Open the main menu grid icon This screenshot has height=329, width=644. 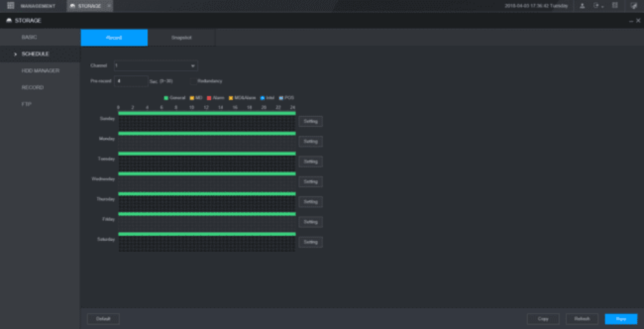(x=11, y=6)
